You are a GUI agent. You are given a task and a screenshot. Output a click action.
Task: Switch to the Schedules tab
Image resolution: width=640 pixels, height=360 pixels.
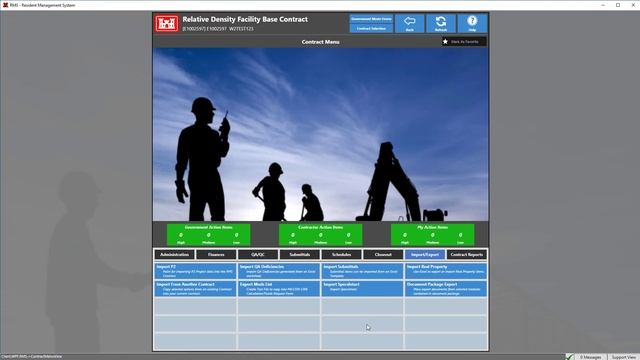click(341, 255)
